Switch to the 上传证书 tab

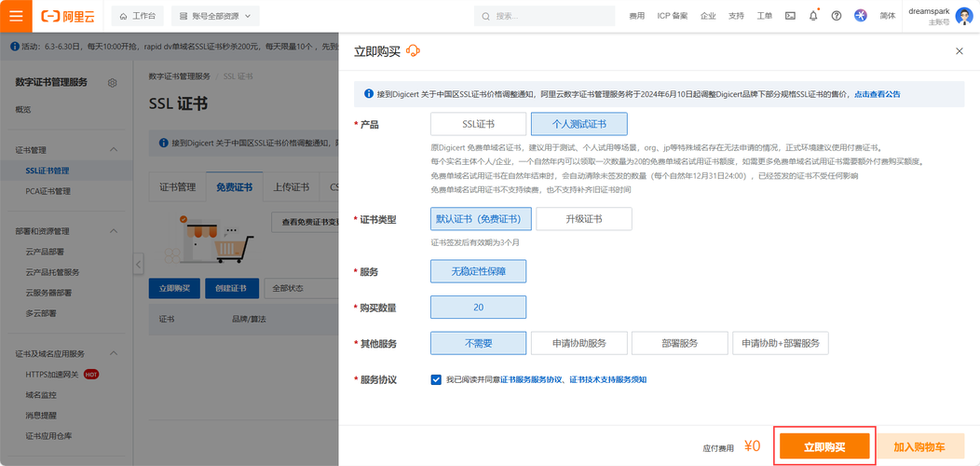tap(292, 186)
